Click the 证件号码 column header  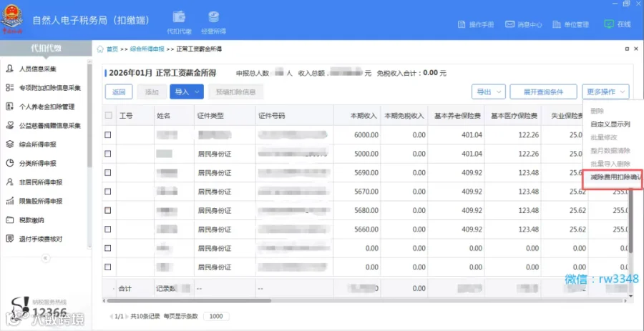[x=271, y=116]
